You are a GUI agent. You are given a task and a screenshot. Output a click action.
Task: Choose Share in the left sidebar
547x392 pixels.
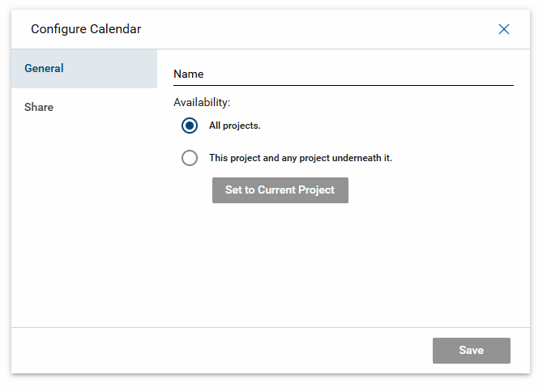pyautogui.click(x=39, y=107)
